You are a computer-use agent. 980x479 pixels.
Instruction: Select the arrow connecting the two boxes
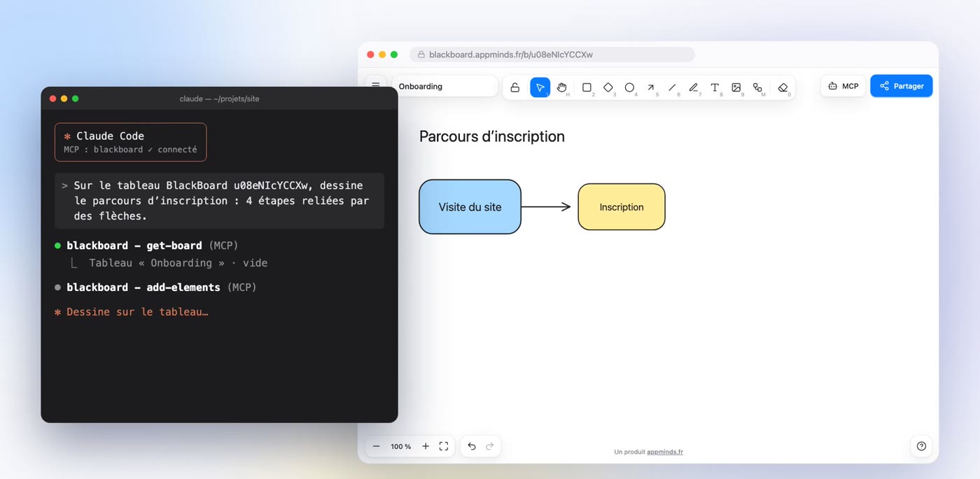click(x=547, y=206)
